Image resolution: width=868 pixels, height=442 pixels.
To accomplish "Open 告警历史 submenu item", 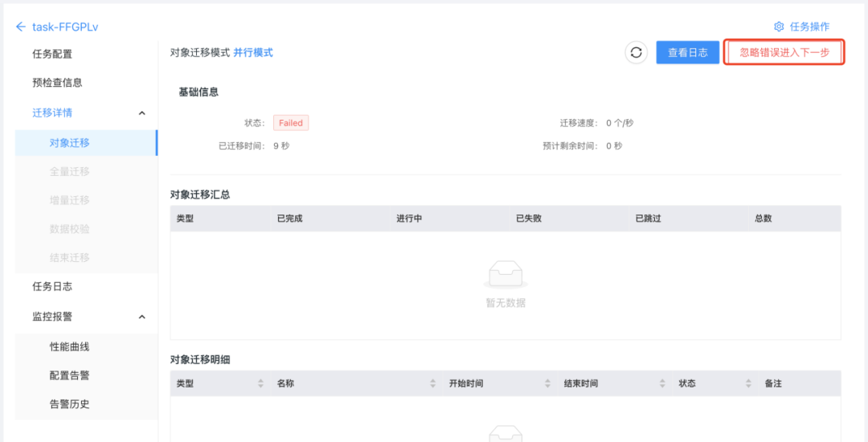I will pyautogui.click(x=70, y=404).
